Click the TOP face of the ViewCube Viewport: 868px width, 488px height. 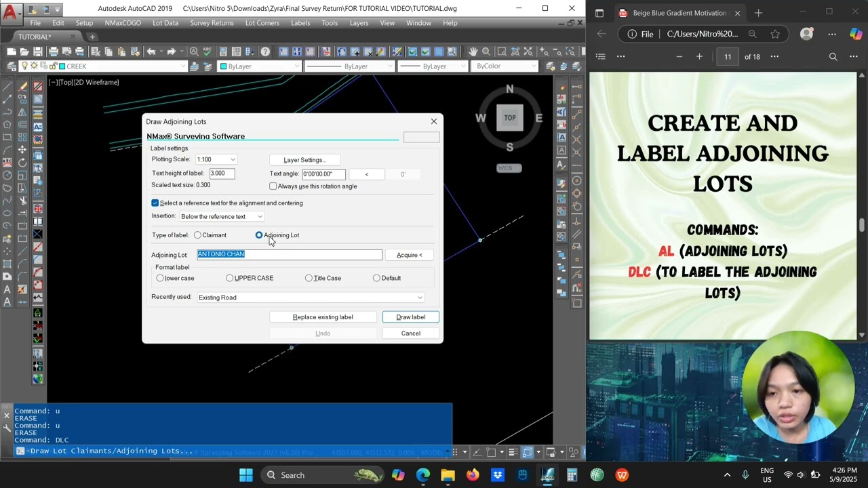click(x=510, y=118)
